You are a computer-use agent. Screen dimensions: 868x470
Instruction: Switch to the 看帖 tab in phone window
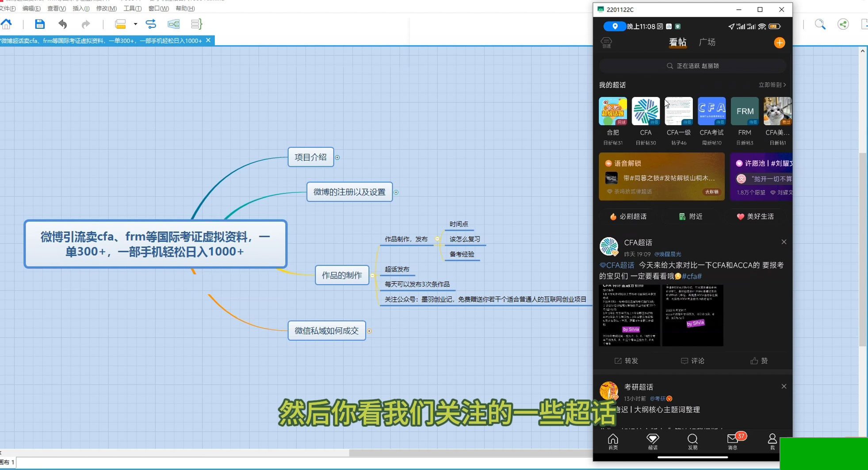pos(677,42)
